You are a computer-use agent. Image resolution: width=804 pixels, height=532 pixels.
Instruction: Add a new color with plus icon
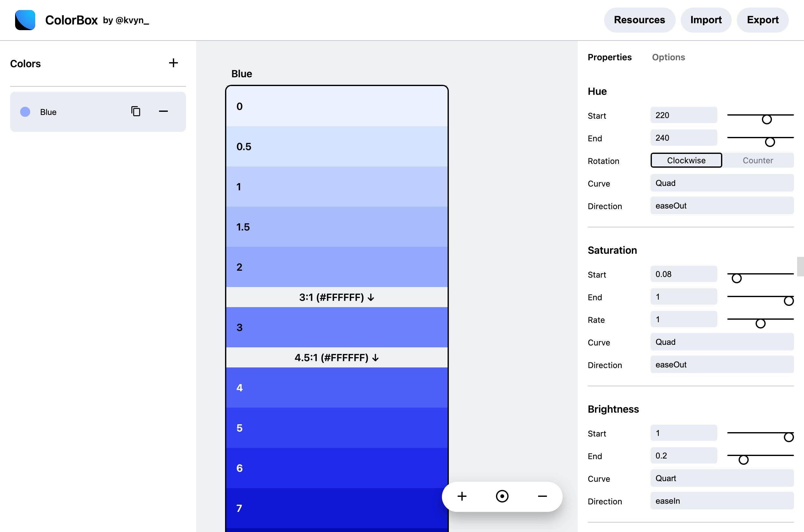tap(173, 63)
